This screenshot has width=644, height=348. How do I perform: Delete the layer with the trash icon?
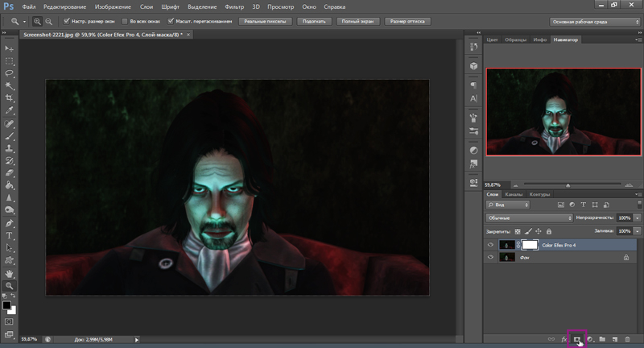click(627, 339)
